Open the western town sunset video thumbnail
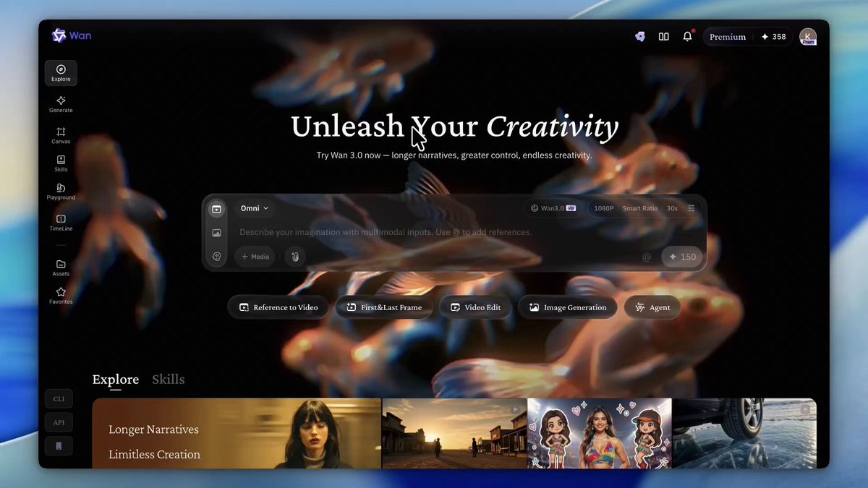This screenshot has width=868, height=488. pyautogui.click(x=454, y=433)
